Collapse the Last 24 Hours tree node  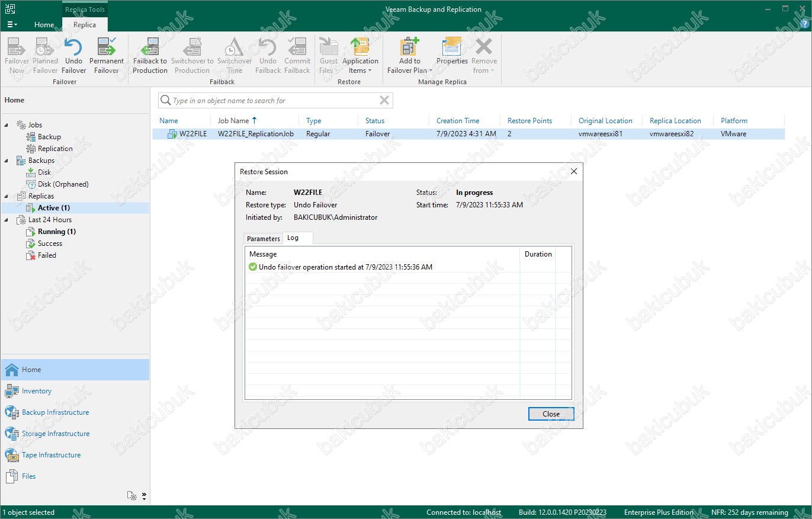(7, 220)
